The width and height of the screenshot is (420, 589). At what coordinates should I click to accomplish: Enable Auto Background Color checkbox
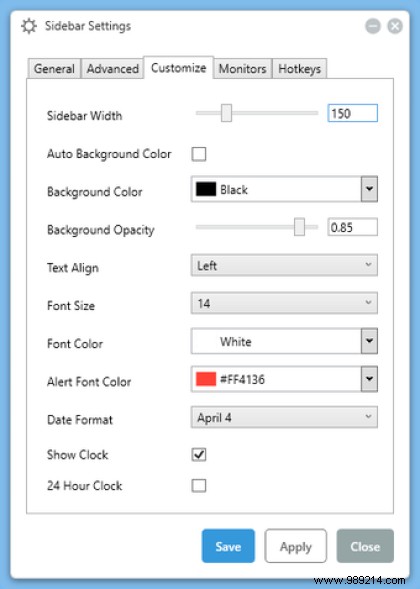tap(199, 154)
